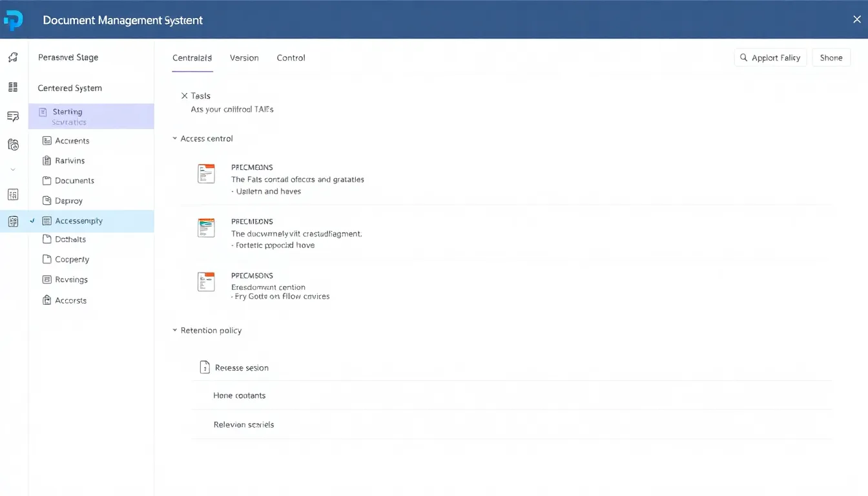Viewport: 868px width, 496px height.
Task: Collapse the Access control section
Action: 174,138
